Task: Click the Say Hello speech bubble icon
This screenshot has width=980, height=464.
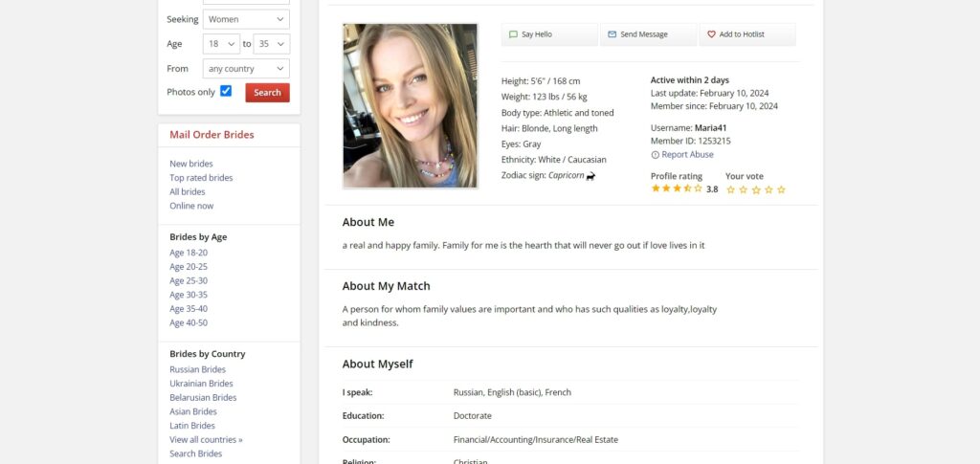Action: click(x=513, y=35)
